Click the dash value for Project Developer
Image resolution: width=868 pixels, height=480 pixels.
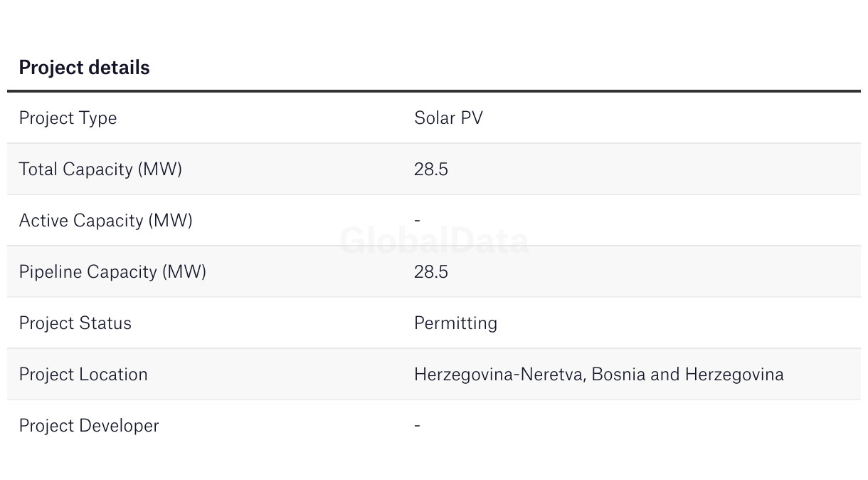[418, 426]
